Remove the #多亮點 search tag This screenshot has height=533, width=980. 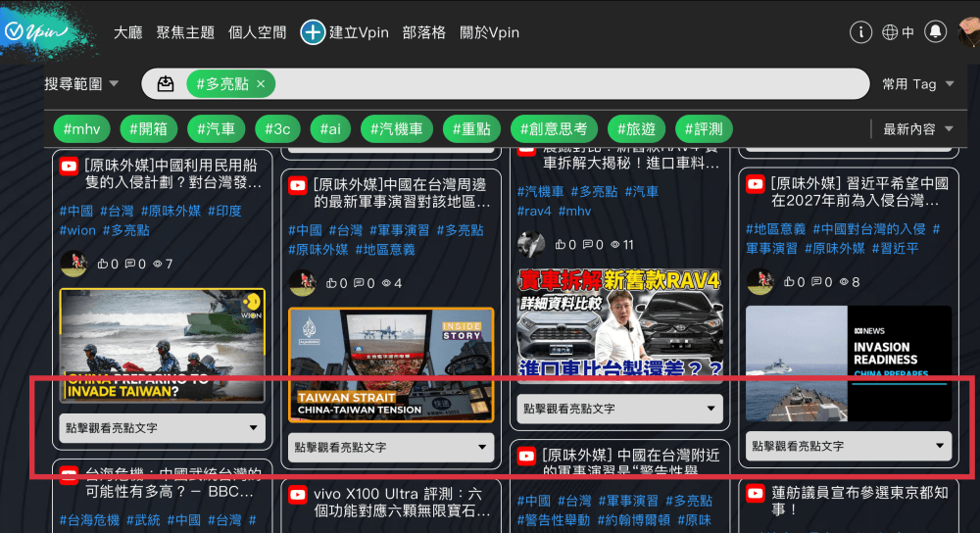click(x=261, y=83)
